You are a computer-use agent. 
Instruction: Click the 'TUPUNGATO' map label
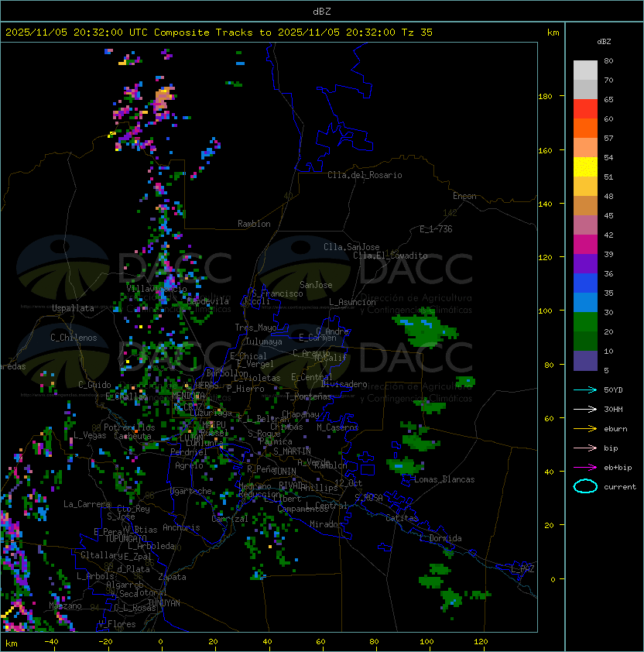[126, 538]
